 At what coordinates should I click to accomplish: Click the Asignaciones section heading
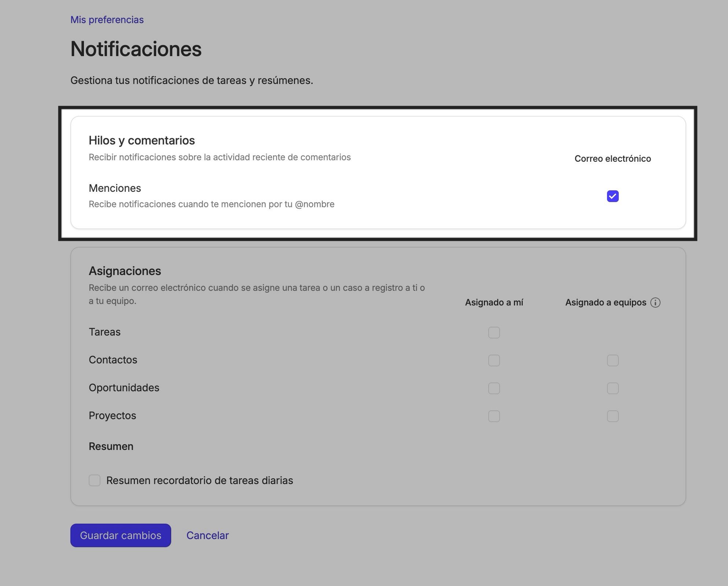tap(125, 271)
